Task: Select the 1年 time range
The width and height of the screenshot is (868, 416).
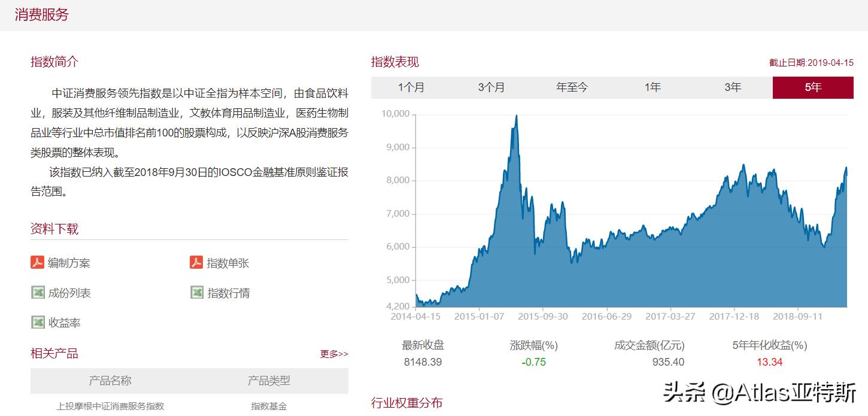Action: pos(651,87)
